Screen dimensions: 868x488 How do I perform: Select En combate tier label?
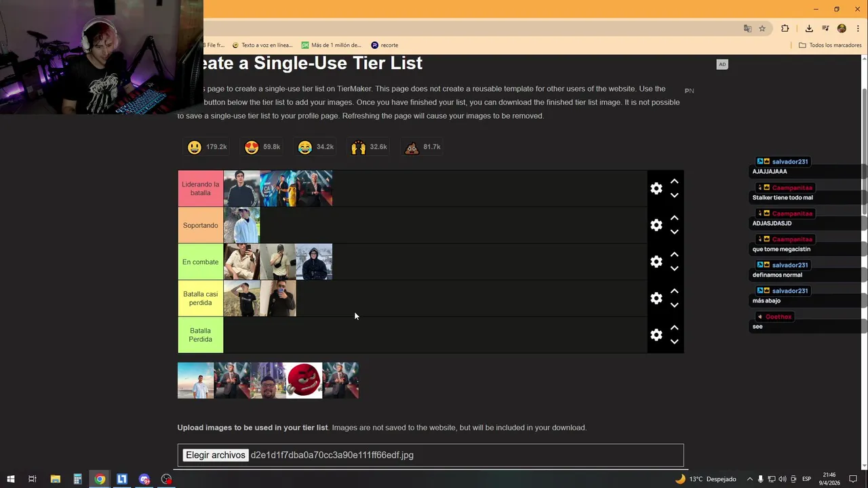[x=201, y=262]
